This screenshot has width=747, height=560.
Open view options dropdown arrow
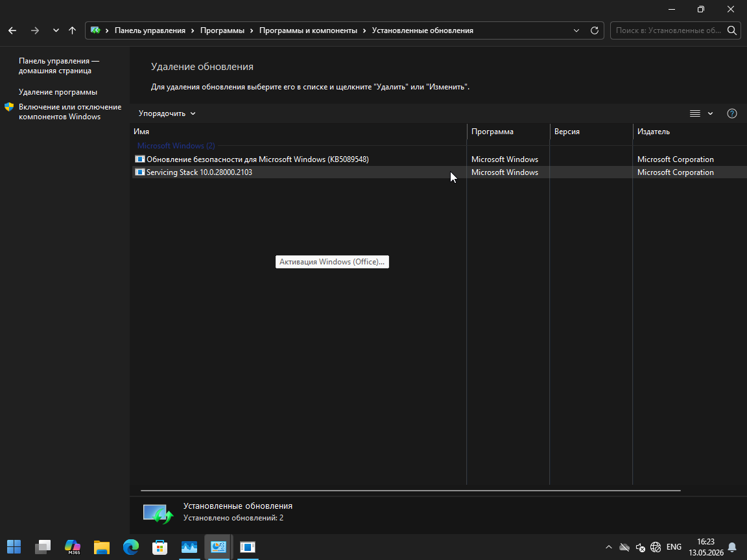pos(710,113)
